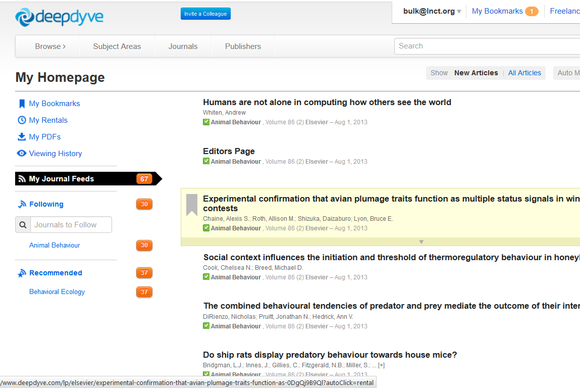
Task: Open My Rentals in the sidebar
Action: point(48,120)
